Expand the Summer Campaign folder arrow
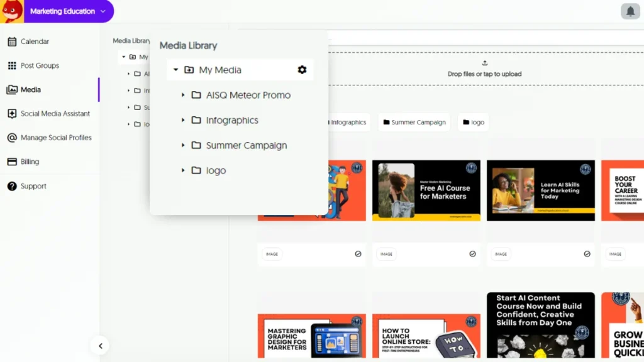The image size is (644, 362). pyautogui.click(x=183, y=145)
